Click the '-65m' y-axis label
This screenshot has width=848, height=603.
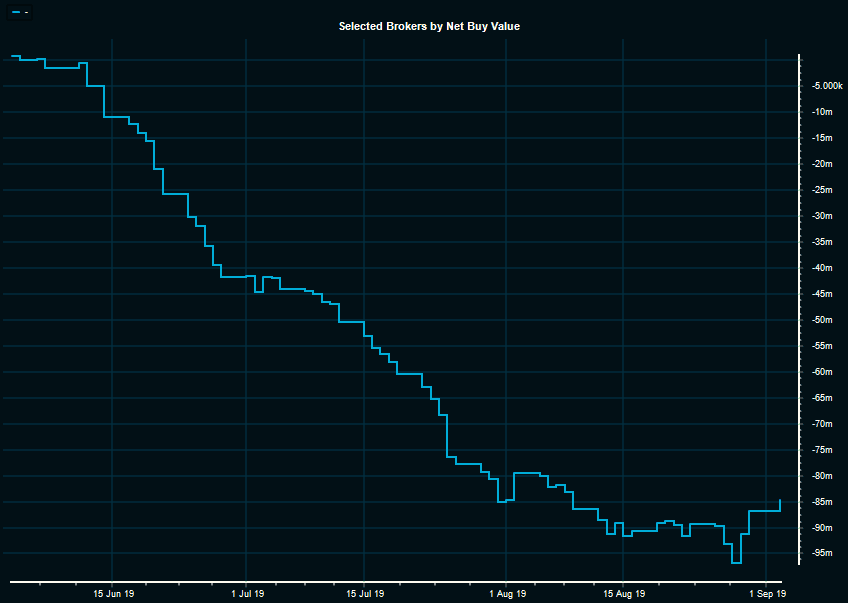click(822, 398)
